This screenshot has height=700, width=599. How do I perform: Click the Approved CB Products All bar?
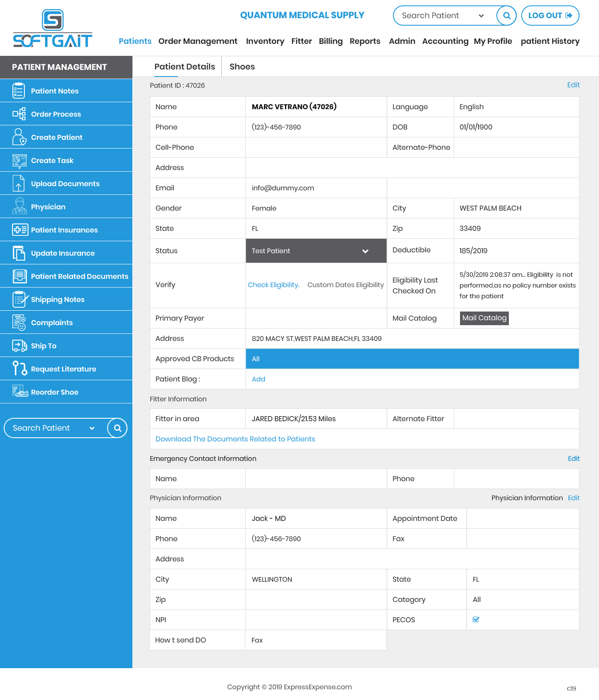point(412,359)
